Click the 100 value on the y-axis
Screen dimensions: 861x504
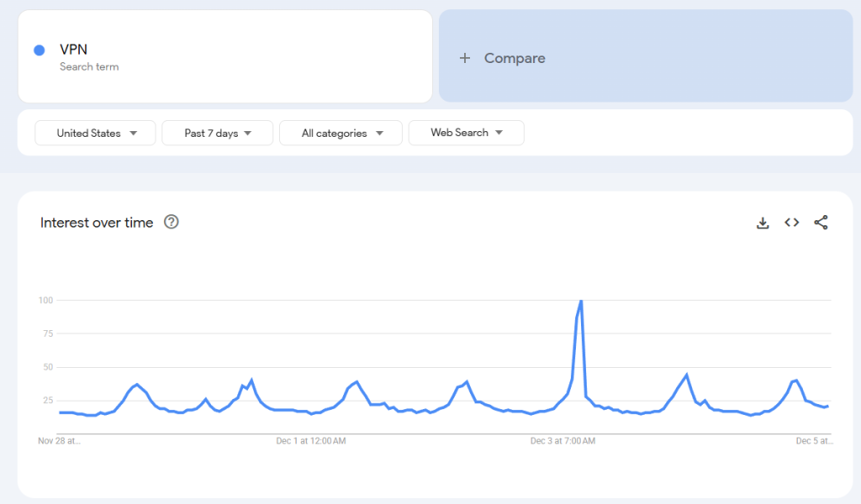coord(45,300)
